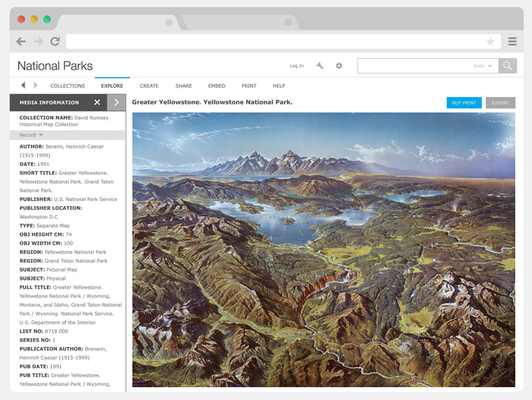
Task: Switch to the Create tab
Action: 149,86
